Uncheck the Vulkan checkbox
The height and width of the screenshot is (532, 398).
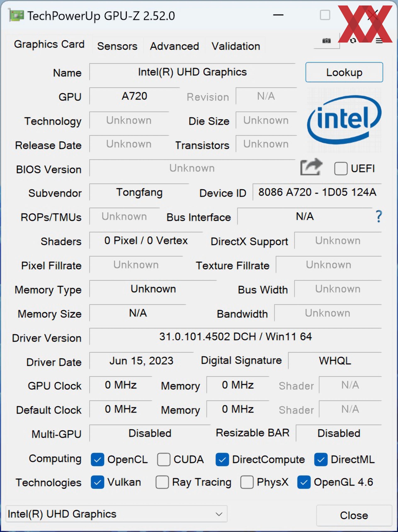97,482
